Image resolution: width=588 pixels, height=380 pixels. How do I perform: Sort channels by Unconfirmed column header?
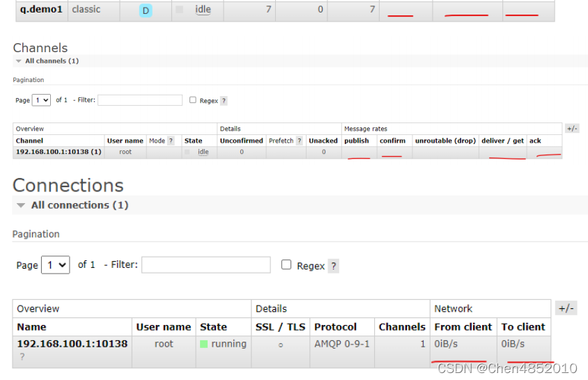242,141
